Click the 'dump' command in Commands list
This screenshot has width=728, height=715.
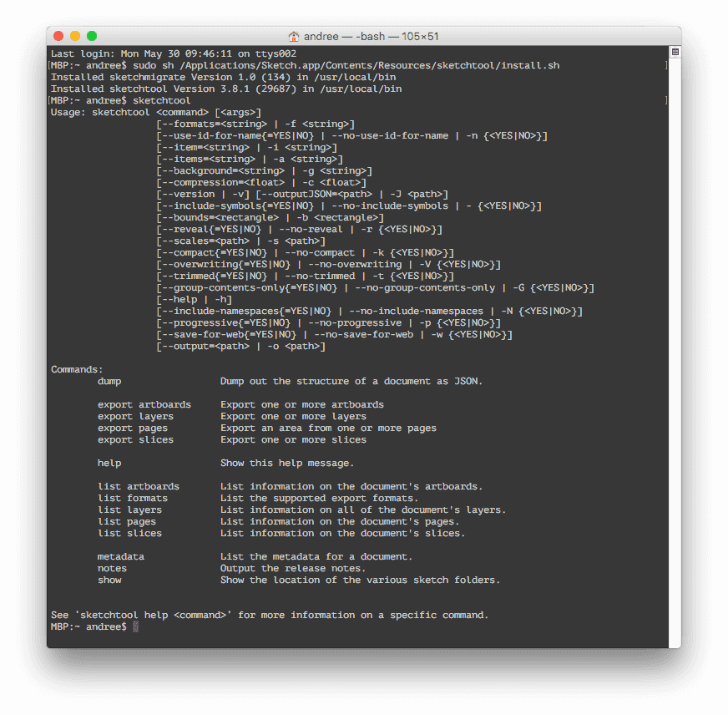(x=109, y=381)
